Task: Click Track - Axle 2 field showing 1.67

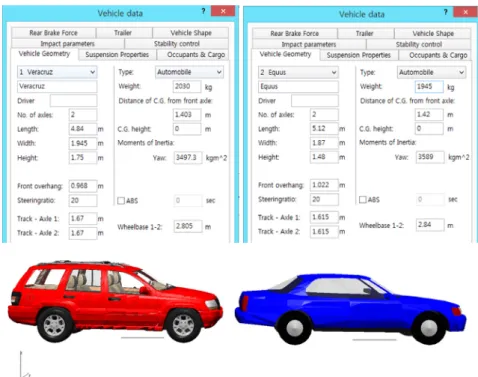Action: [83, 233]
